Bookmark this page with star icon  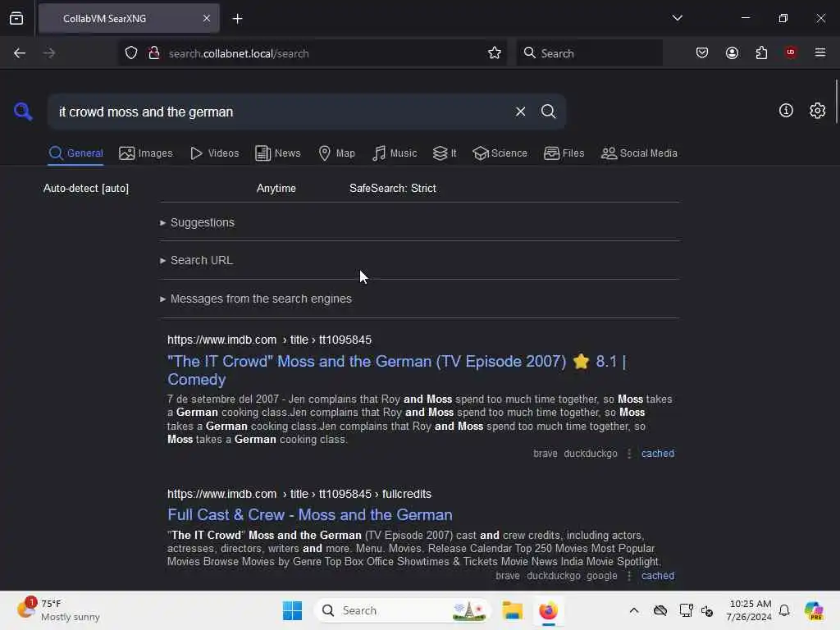[x=495, y=53]
